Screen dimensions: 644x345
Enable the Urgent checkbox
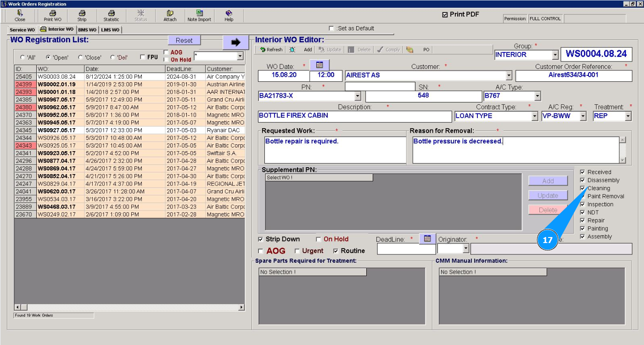tap(297, 251)
